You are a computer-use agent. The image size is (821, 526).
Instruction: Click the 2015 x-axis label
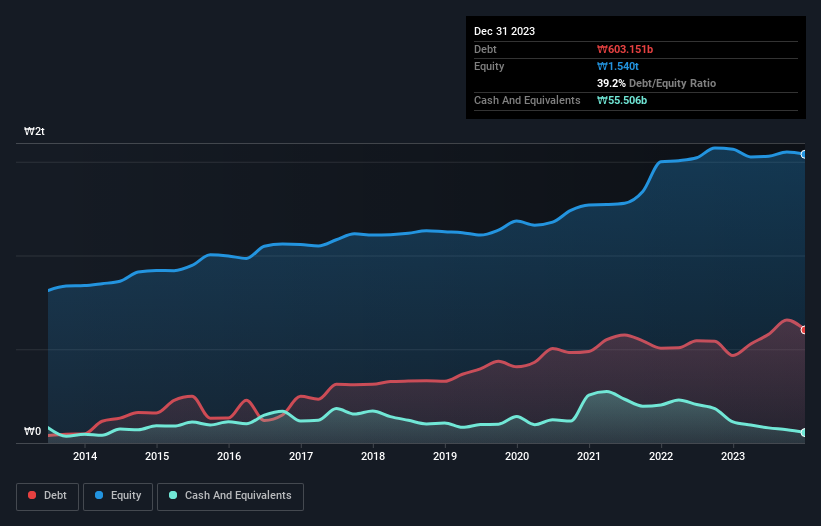tap(157, 456)
